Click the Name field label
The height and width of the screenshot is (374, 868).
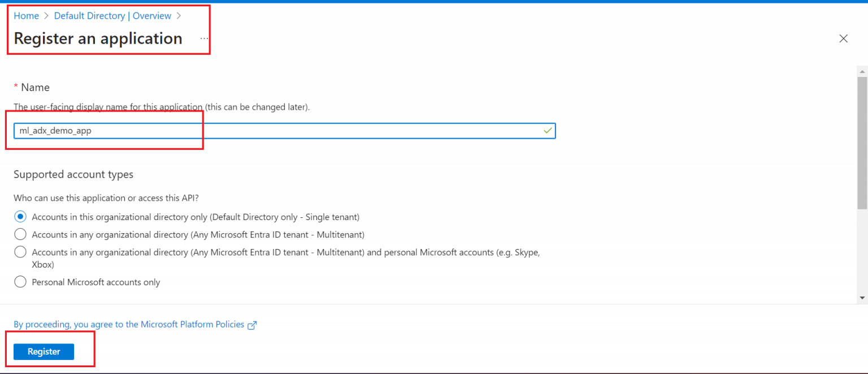tap(35, 87)
